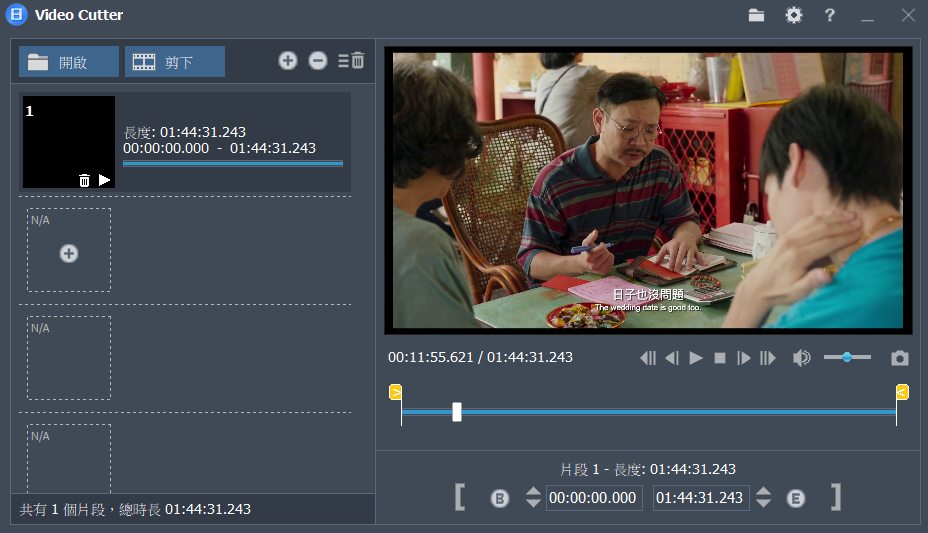928x533 pixels.
Task: Take a snapshot with the camera icon
Action: click(x=900, y=358)
